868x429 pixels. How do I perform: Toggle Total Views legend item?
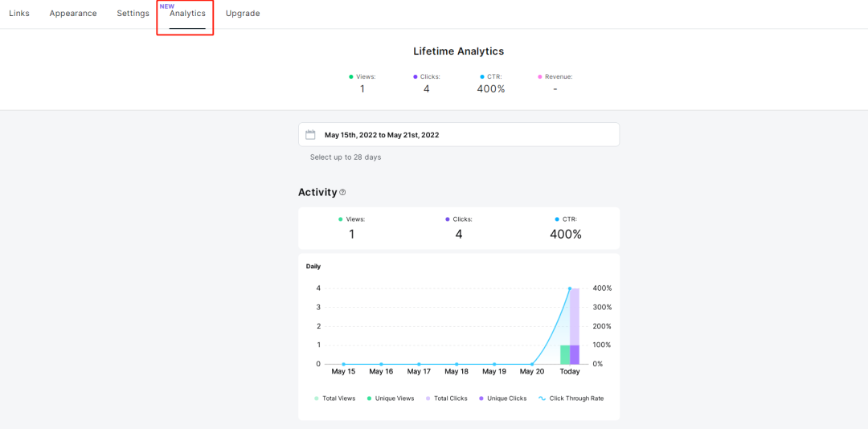pos(335,398)
